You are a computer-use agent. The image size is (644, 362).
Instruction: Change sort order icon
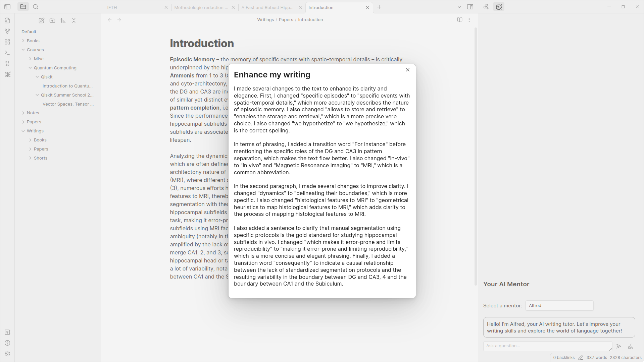tap(63, 20)
